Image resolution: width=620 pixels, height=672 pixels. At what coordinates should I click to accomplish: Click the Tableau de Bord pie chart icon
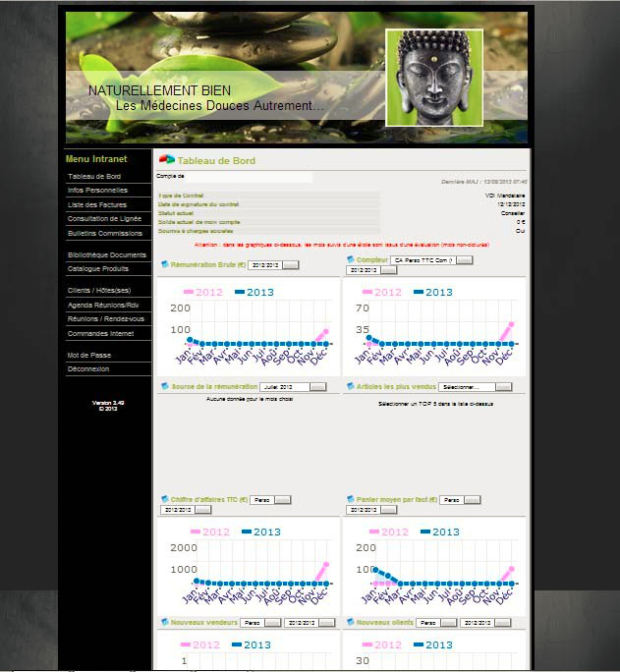pos(166,160)
